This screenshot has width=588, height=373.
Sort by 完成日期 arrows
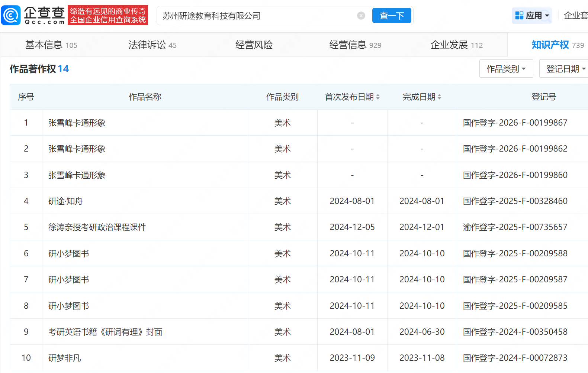coord(439,97)
